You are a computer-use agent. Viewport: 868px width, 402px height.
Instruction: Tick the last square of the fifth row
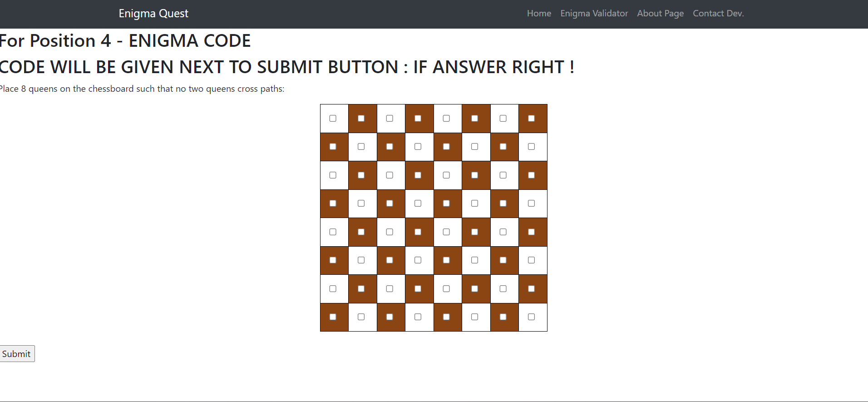tap(532, 232)
